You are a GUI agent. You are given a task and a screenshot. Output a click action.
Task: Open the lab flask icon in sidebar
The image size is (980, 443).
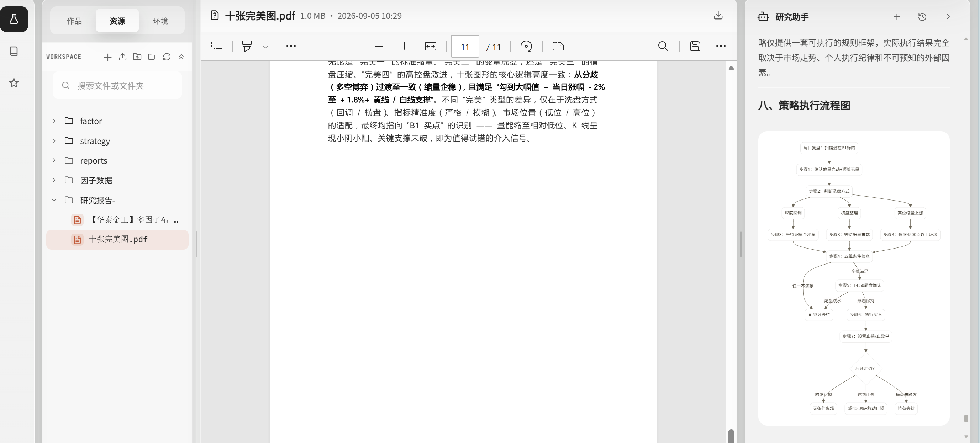(x=14, y=19)
